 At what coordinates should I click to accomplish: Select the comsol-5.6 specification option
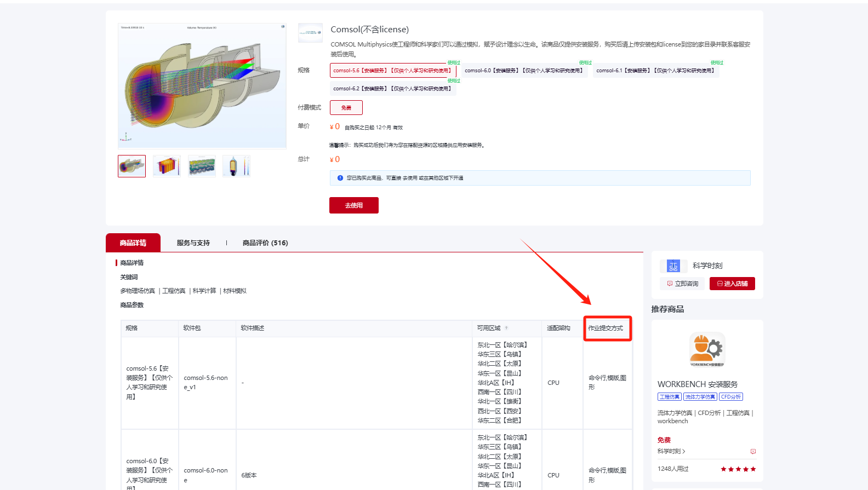coord(392,71)
